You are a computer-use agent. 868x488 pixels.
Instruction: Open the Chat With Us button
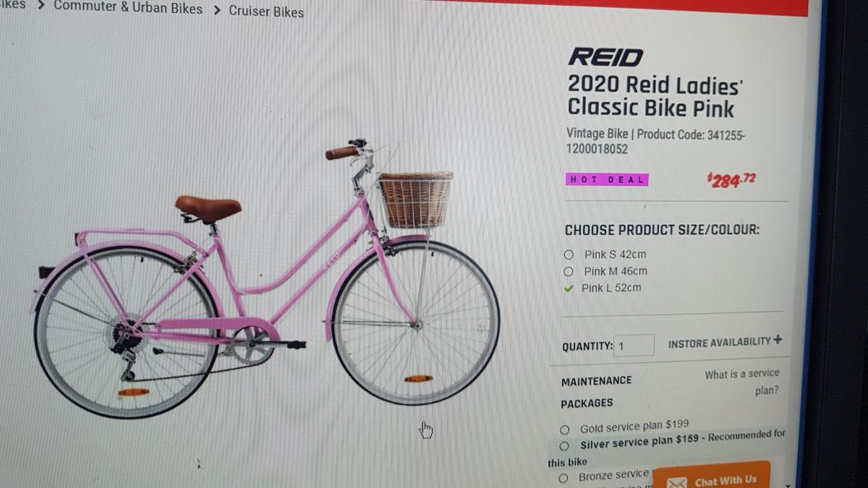(712, 477)
